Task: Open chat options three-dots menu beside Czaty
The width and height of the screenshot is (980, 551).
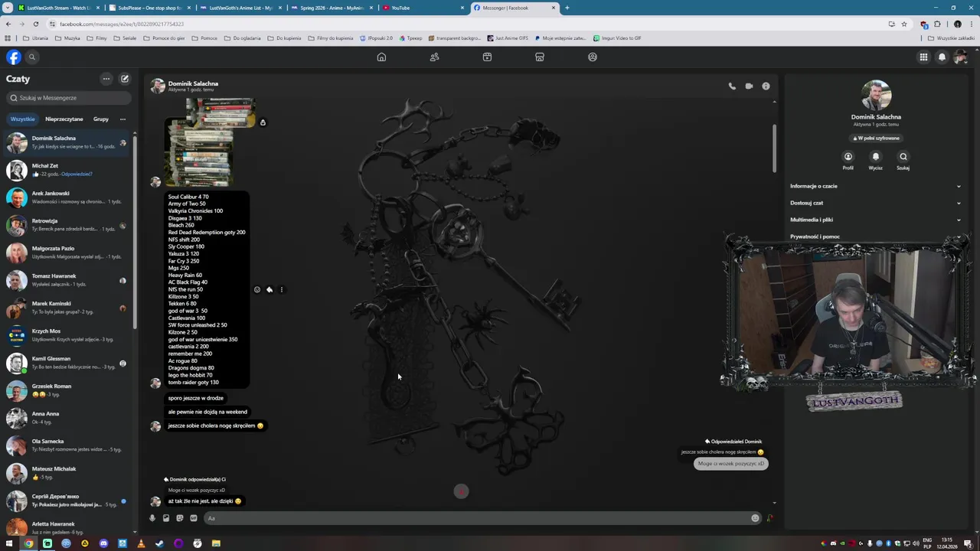Action: 106,79
